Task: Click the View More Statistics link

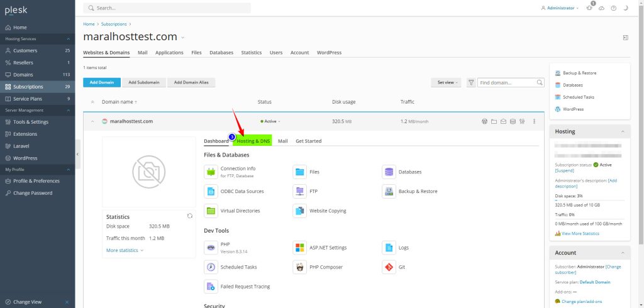Action: point(580,233)
